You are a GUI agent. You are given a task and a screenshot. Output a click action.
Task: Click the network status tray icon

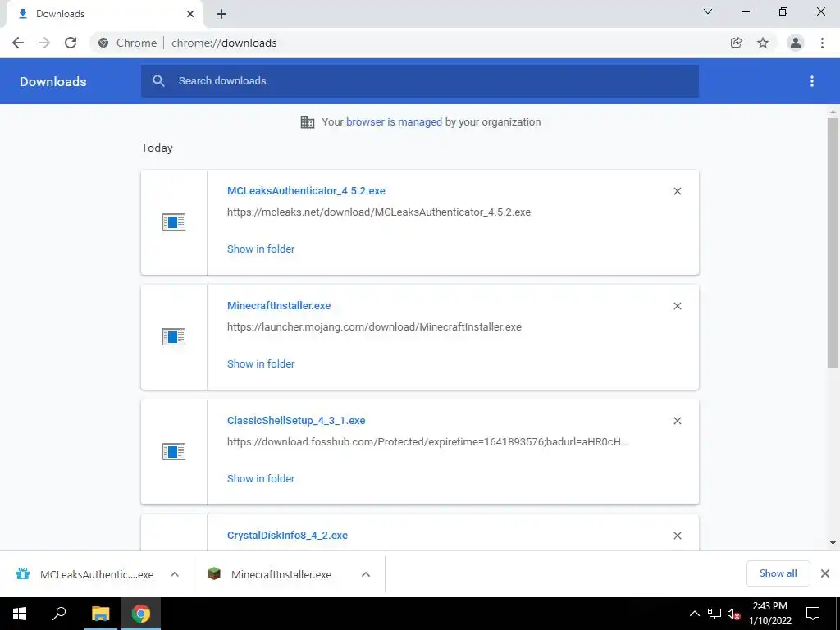tap(714, 614)
